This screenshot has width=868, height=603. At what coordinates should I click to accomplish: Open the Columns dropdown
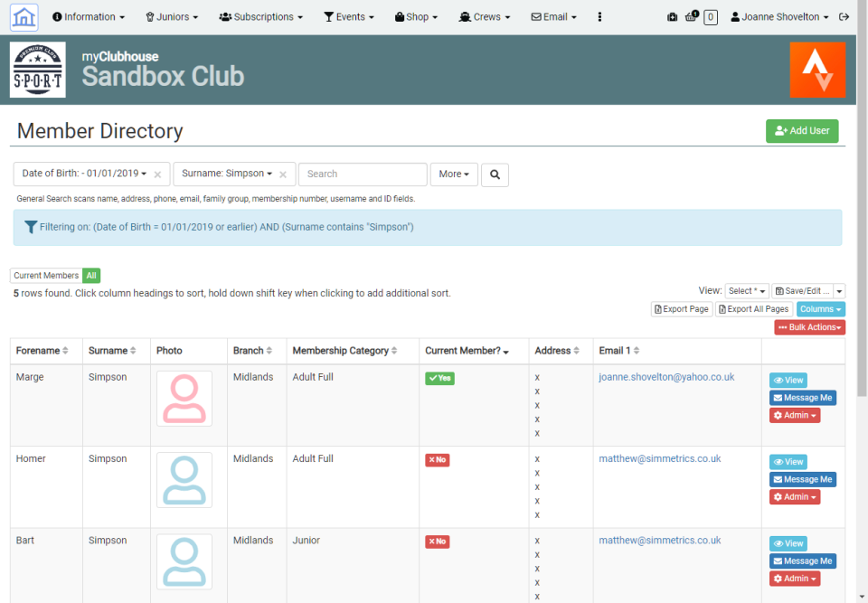[x=820, y=308]
